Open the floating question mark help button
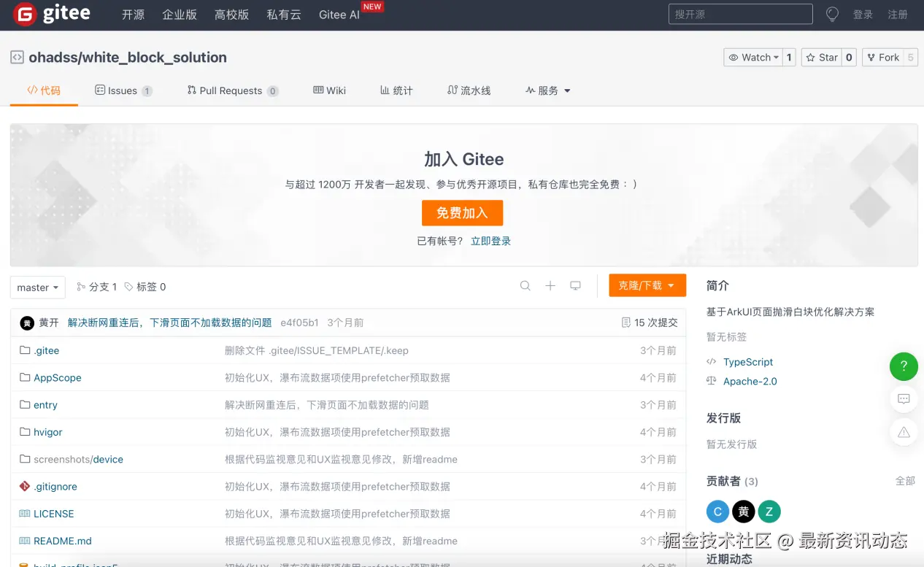 pos(904,367)
